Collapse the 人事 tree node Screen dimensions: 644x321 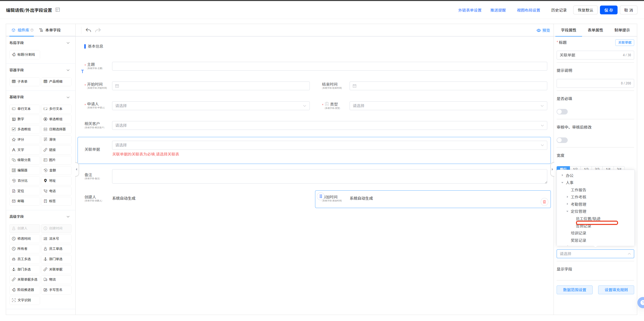click(562, 183)
